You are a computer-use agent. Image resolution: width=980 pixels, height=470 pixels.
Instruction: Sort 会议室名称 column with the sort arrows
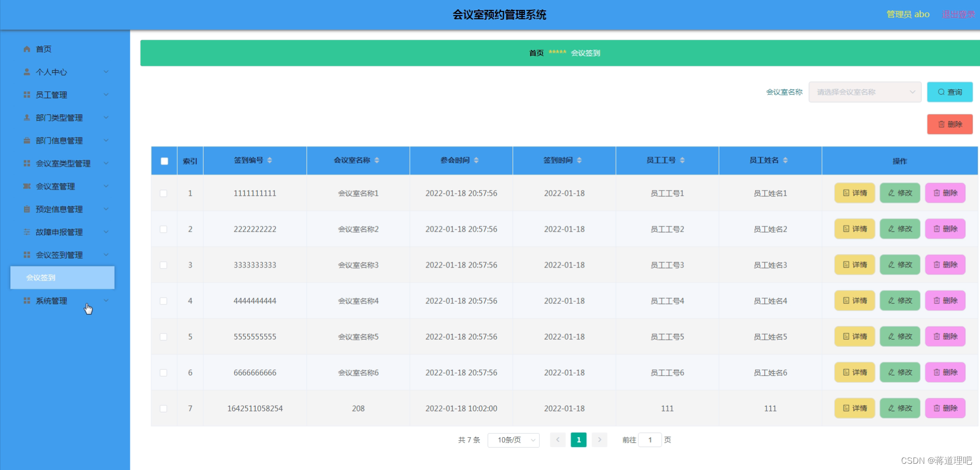point(377,160)
